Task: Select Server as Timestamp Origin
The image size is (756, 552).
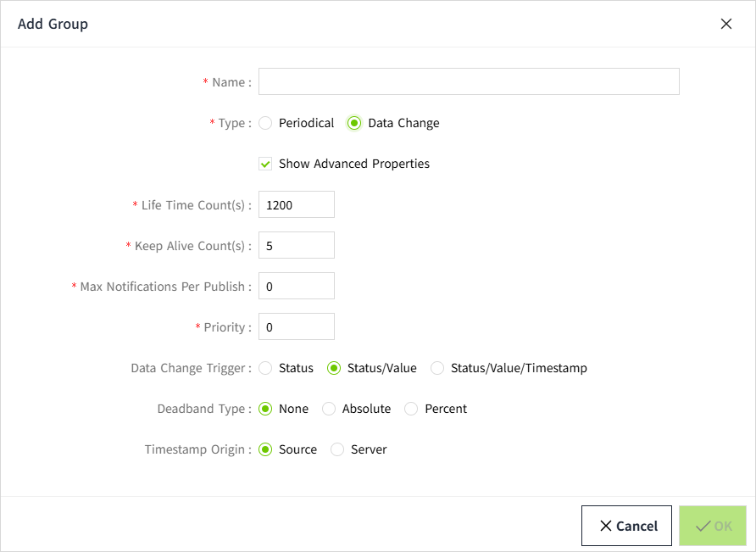Action: coord(337,449)
